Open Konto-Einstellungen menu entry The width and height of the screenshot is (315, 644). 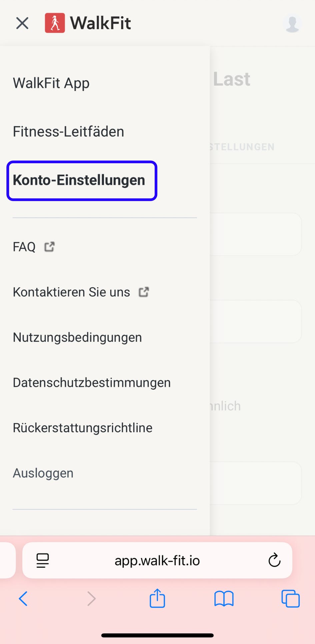(x=79, y=180)
